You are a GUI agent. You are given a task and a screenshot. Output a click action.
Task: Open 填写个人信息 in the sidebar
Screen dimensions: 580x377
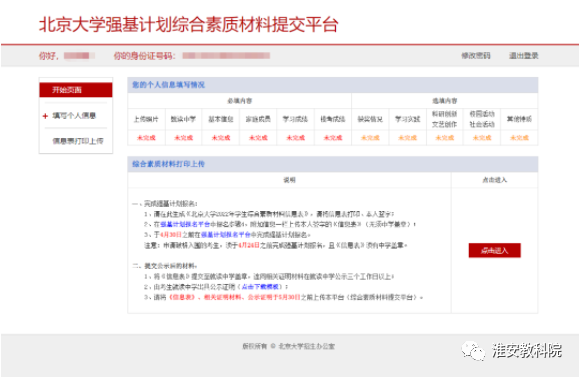click(74, 116)
